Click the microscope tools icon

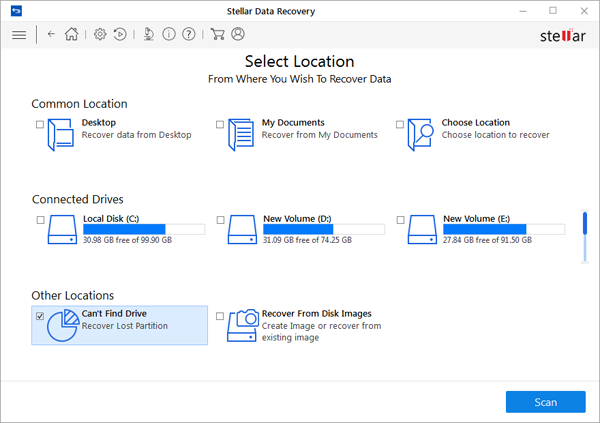148,34
